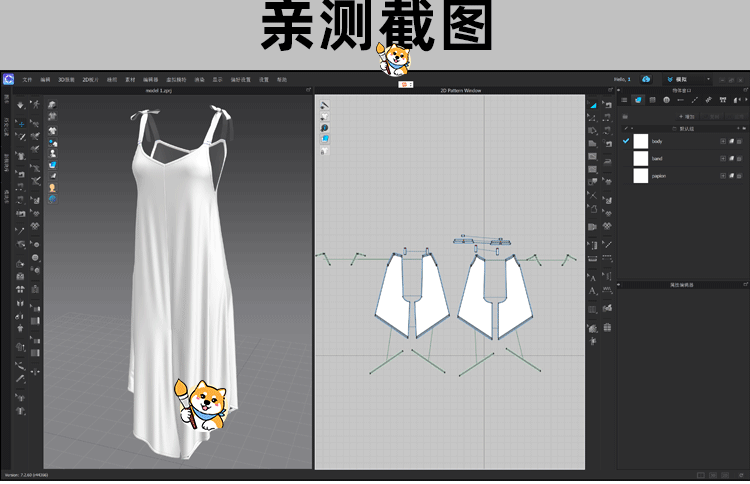Click the CLO application logo icon

8,79
